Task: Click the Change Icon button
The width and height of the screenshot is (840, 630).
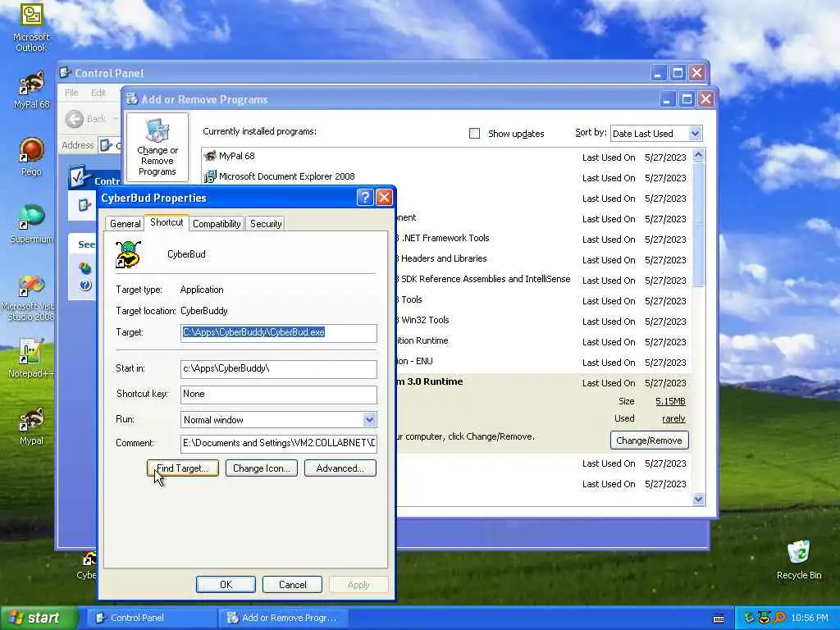Action: click(x=262, y=468)
